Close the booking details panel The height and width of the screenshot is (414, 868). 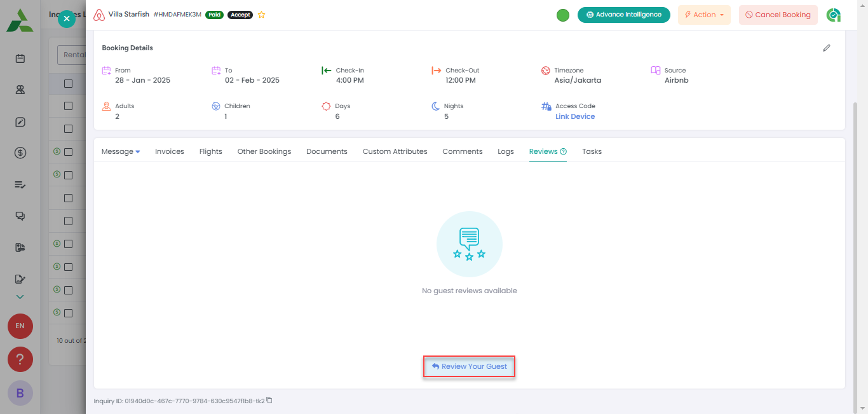(67, 19)
